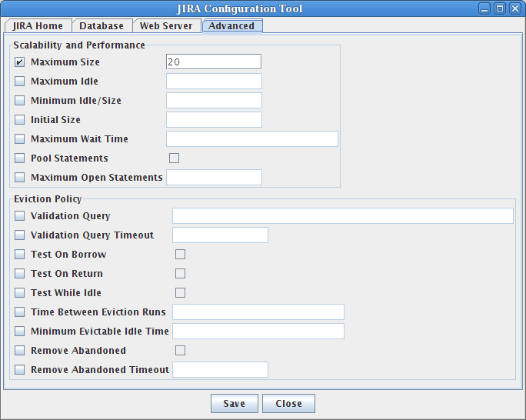Click the Time Between Eviction Runs label text
This screenshot has height=420, width=526.
[98, 312]
